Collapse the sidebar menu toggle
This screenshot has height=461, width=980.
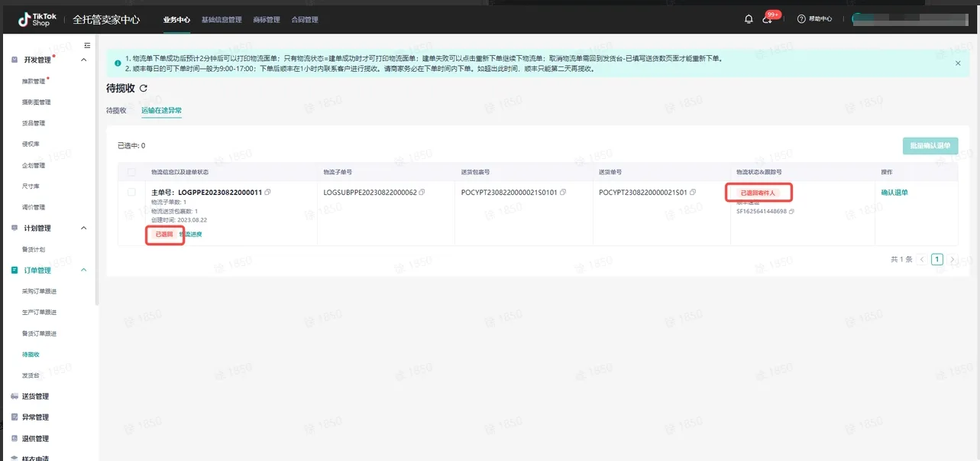click(x=87, y=46)
